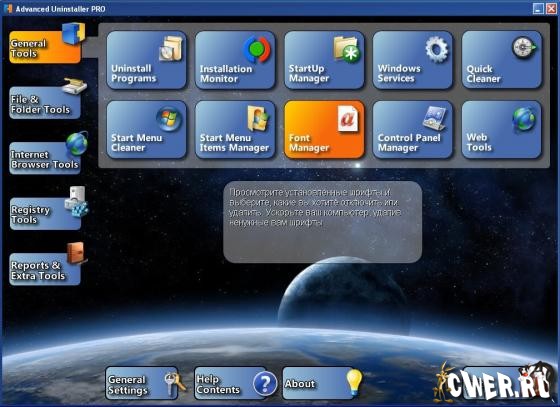
Task: Click the About lightbulb button
Action: coord(318,383)
